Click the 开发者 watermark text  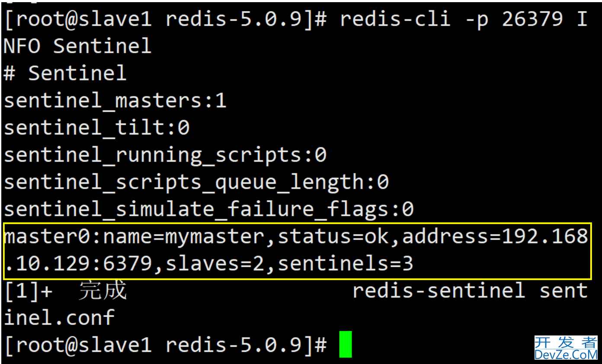[x=566, y=342]
